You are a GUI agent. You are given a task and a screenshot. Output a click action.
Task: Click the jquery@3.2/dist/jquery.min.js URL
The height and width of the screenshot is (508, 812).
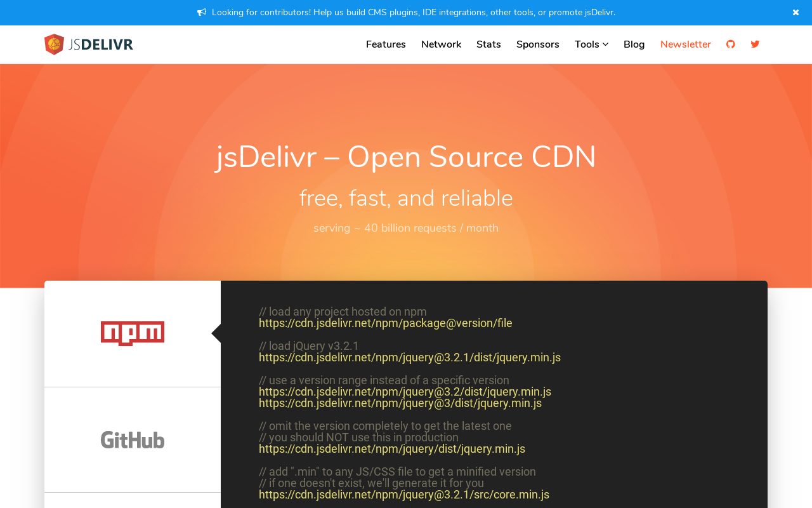point(405,392)
